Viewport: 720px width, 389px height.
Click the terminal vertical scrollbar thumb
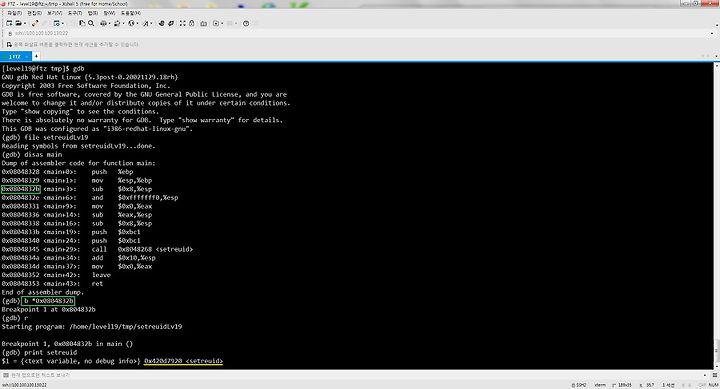[x=717, y=351]
